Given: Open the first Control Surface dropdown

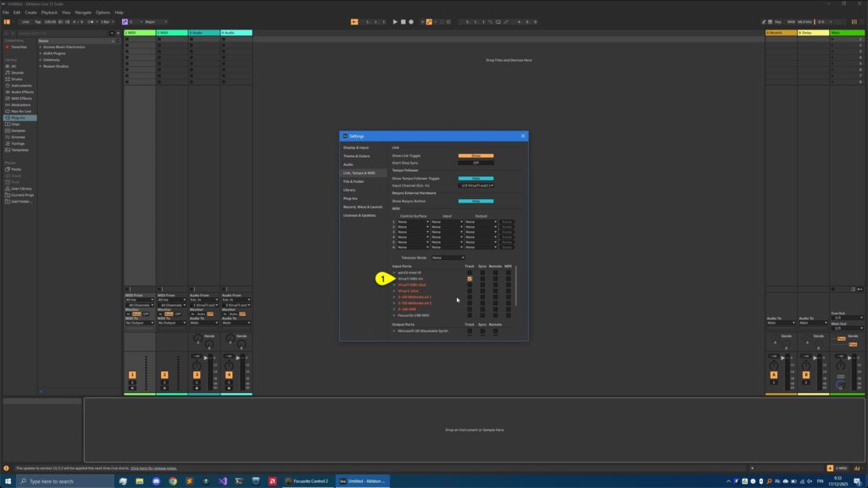Looking at the screenshot, I should click(x=413, y=222).
